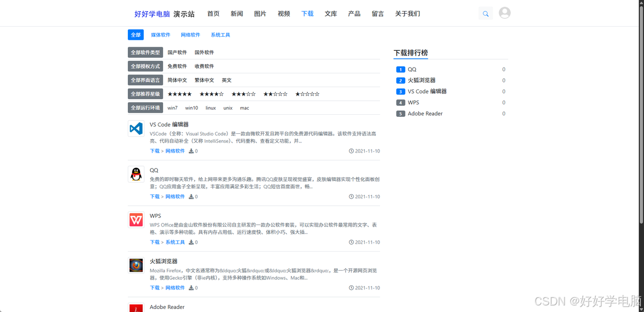Filter by 国外软件 type
Screen dimensions: 644x312
coord(204,52)
